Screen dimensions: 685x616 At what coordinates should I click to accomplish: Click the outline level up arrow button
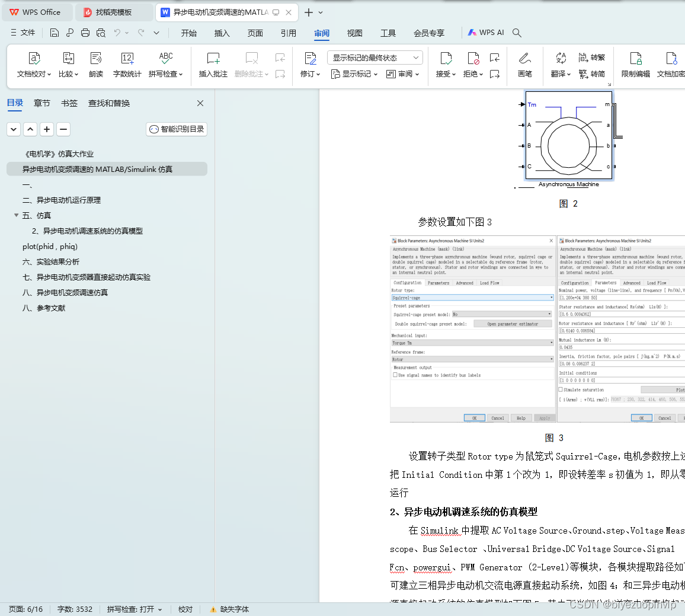point(30,129)
